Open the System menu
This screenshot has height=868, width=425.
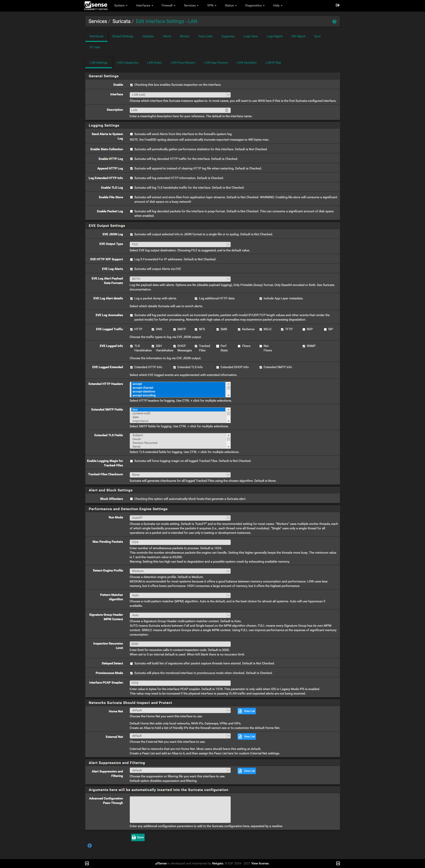(121, 5)
